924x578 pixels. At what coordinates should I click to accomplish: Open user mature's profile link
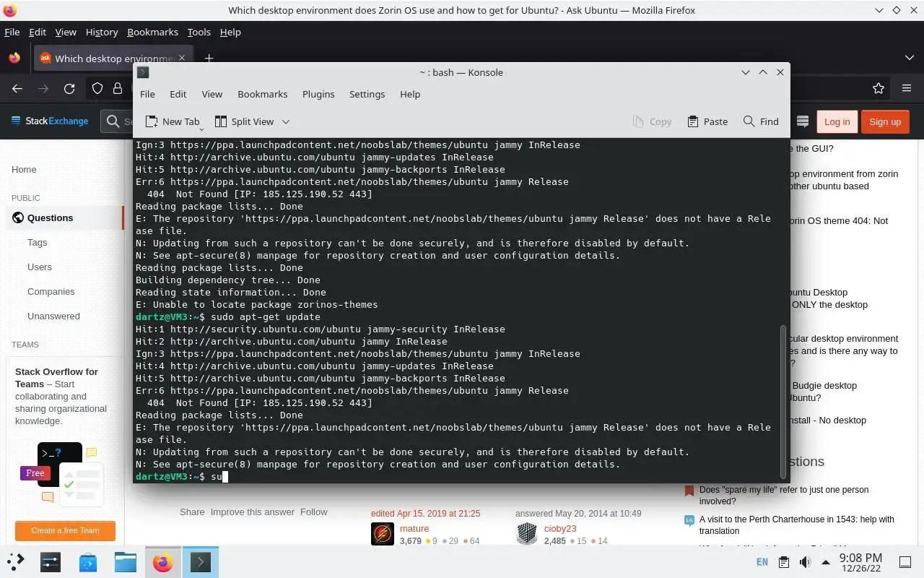(x=414, y=528)
